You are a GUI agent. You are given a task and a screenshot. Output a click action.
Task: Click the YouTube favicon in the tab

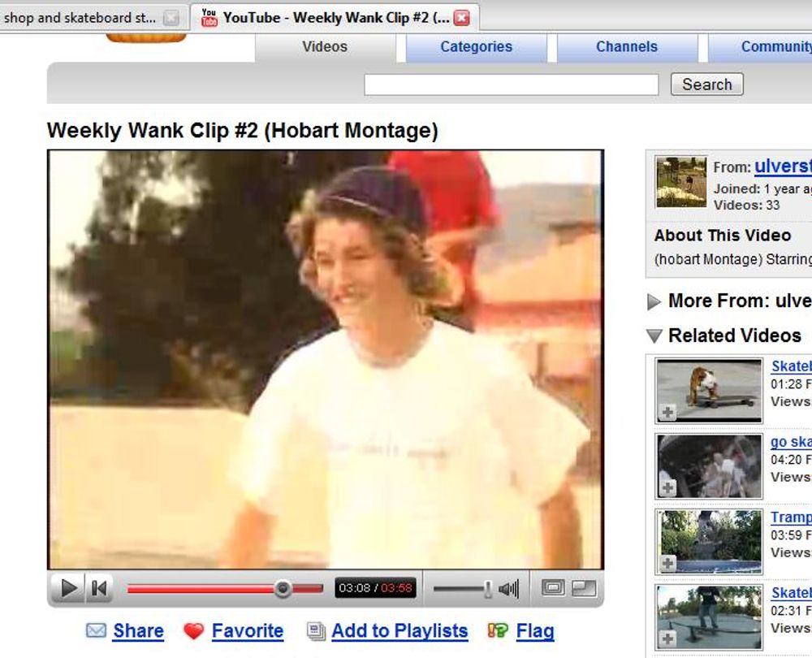pos(209,18)
